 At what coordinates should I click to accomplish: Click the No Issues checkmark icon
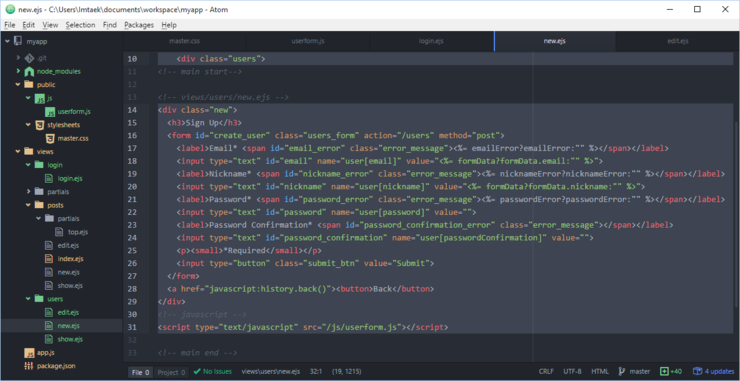196,372
